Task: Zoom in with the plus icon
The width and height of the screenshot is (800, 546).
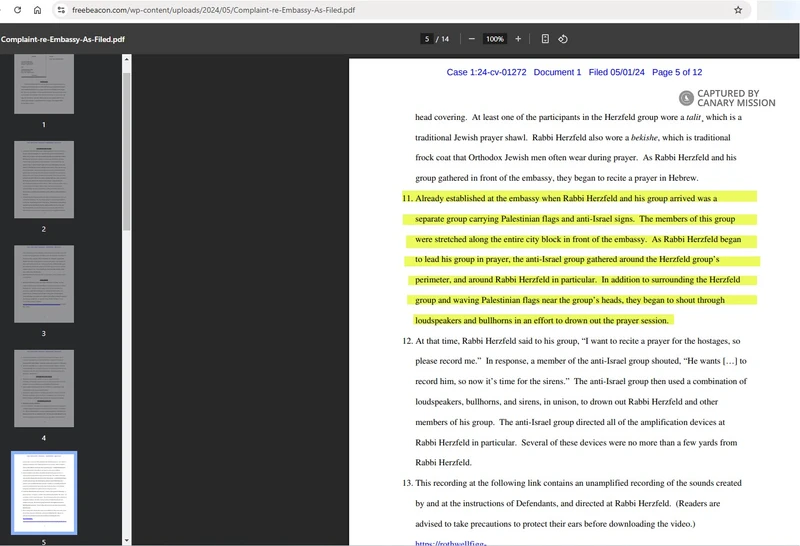Action: pyautogui.click(x=518, y=39)
